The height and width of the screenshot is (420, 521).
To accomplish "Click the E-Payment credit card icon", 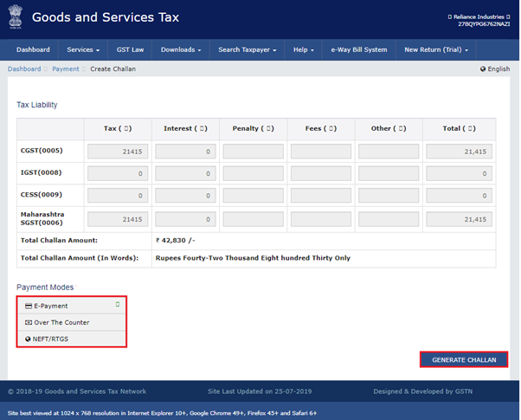I will tap(28, 306).
